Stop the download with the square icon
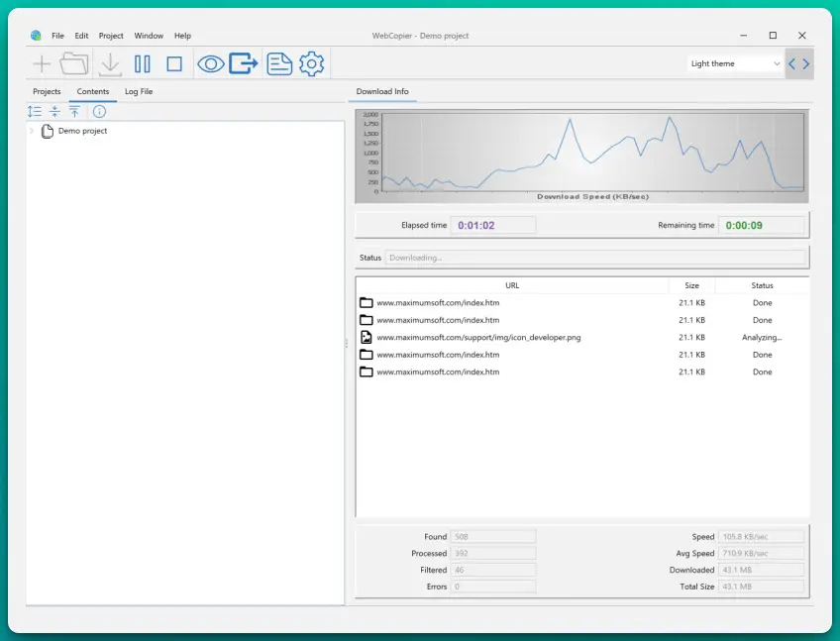 click(x=174, y=64)
